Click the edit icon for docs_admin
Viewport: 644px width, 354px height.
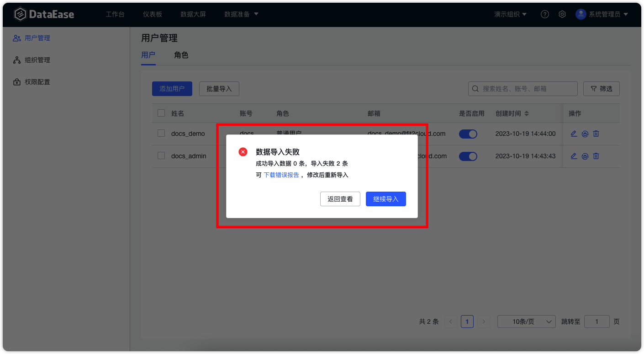[x=574, y=156]
